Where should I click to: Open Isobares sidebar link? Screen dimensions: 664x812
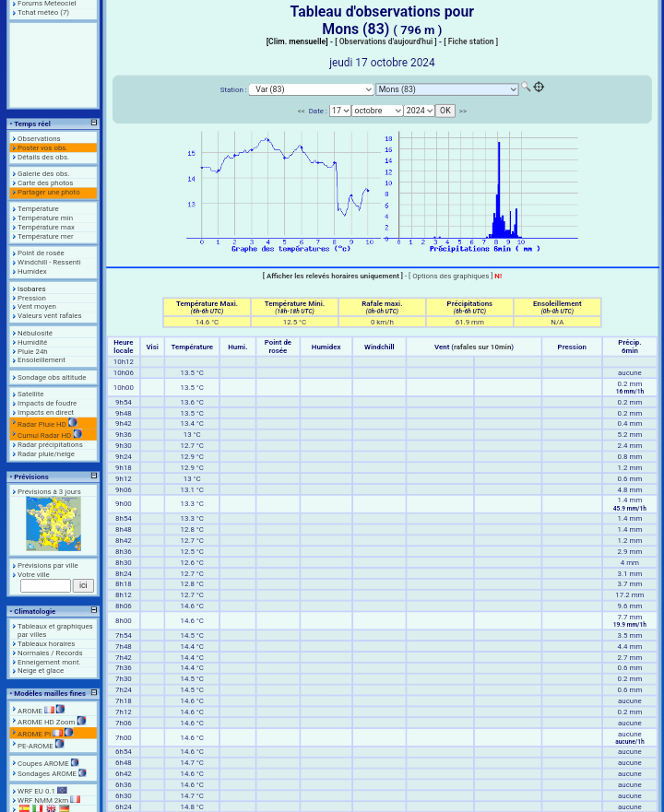point(31,289)
